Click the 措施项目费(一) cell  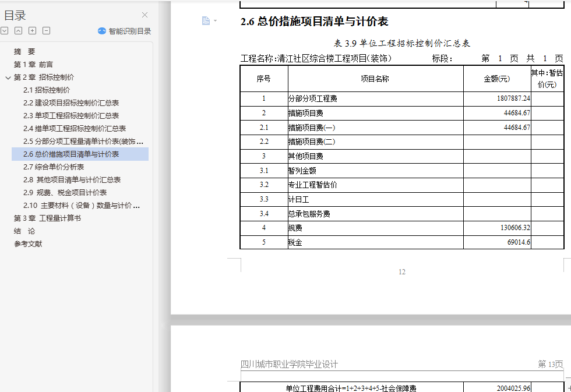375,128
